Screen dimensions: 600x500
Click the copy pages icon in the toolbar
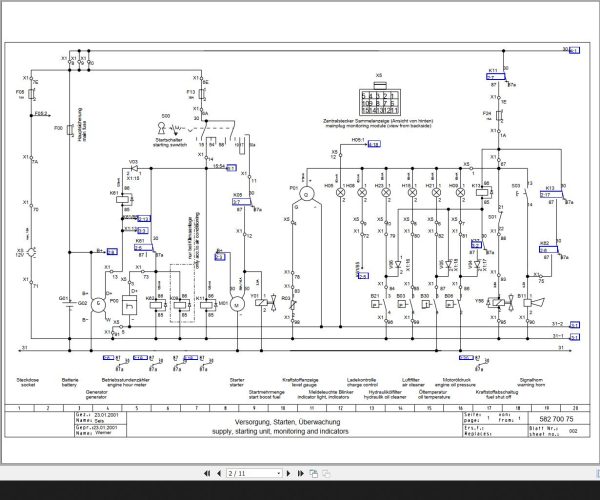point(313,473)
